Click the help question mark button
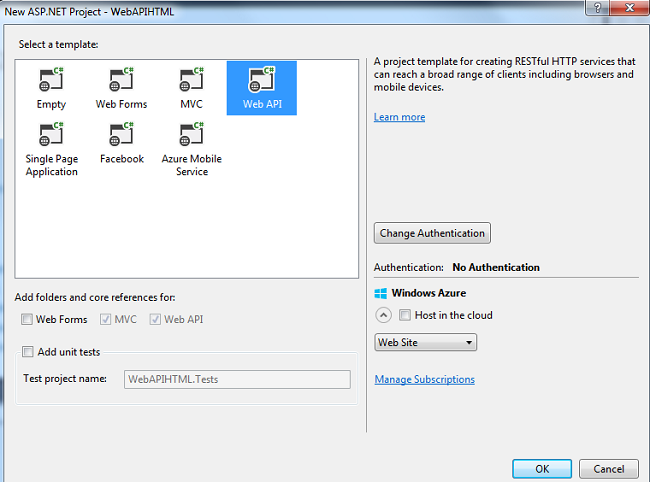Viewport: 650px width, 482px height. pyautogui.click(x=597, y=7)
